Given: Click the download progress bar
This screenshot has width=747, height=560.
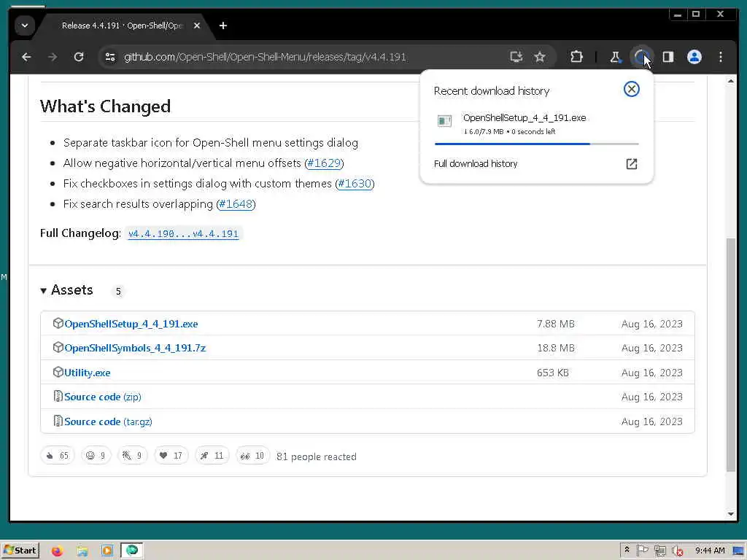Looking at the screenshot, I should click(x=536, y=144).
